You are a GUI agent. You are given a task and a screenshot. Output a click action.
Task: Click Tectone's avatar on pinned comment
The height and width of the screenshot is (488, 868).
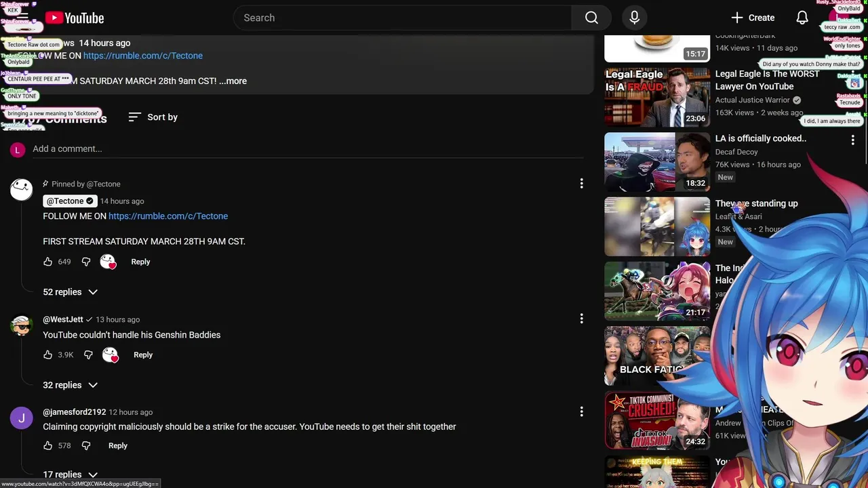(x=21, y=190)
